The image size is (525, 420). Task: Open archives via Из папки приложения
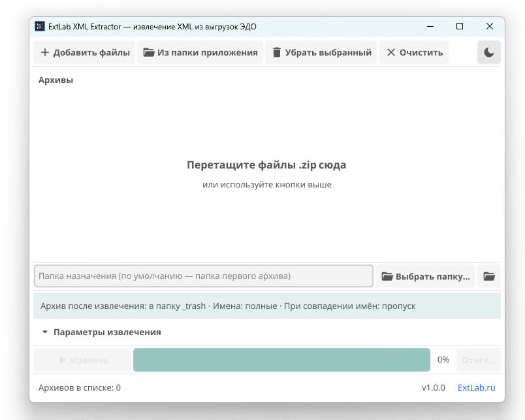pos(200,52)
